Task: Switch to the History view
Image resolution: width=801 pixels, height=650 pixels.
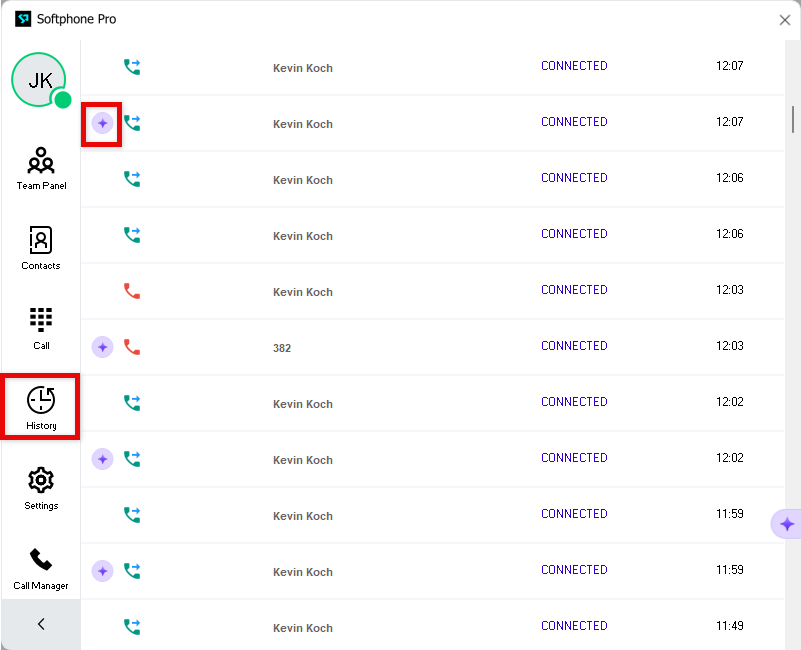Action: (41, 407)
